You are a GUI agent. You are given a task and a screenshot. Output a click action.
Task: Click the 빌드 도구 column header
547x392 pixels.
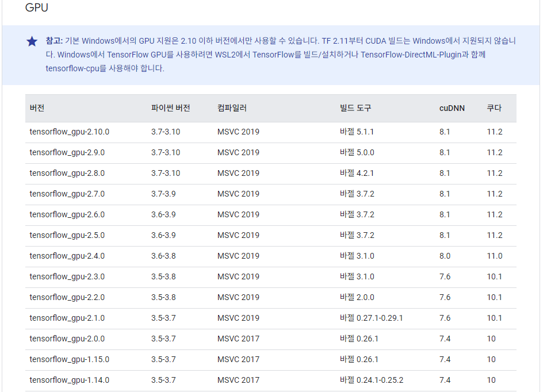[355, 107]
